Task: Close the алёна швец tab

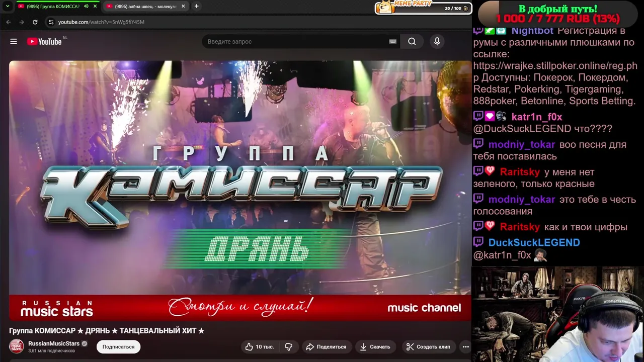Action: (183, 7)
